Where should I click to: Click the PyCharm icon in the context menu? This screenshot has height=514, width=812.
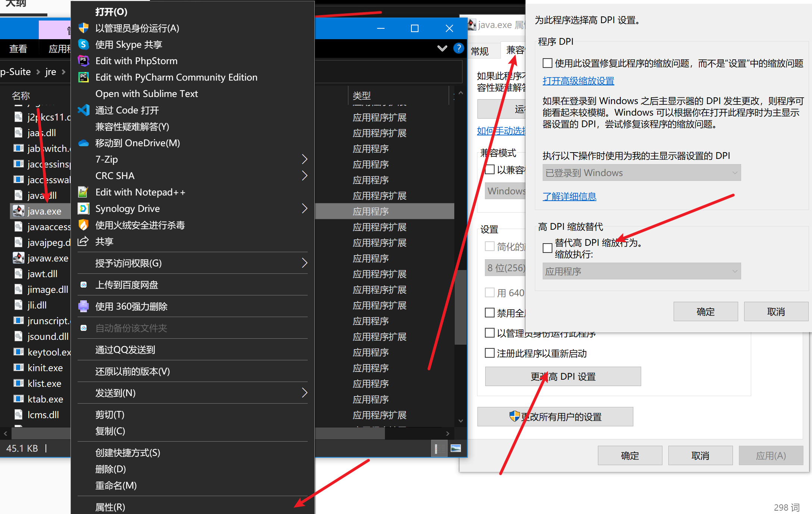coord(84,77)
